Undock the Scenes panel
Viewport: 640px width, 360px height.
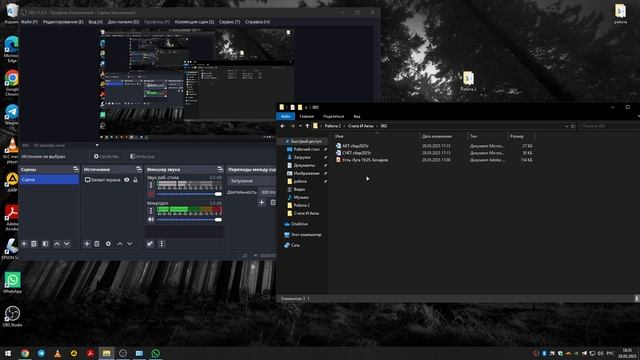point(76,169)
